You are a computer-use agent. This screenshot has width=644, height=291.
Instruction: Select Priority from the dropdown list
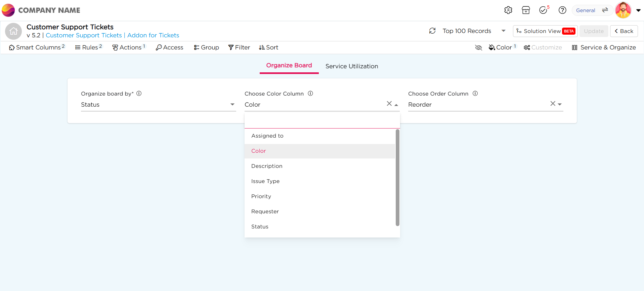[x=261, y=196]
